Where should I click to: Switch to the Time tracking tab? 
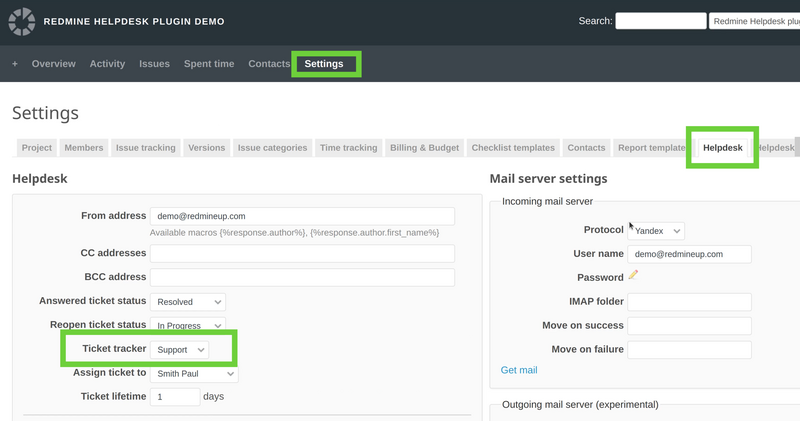[348, 147]
